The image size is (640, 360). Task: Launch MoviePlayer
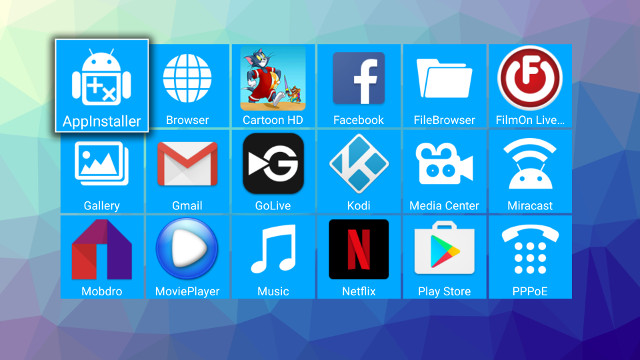(187, 257)
